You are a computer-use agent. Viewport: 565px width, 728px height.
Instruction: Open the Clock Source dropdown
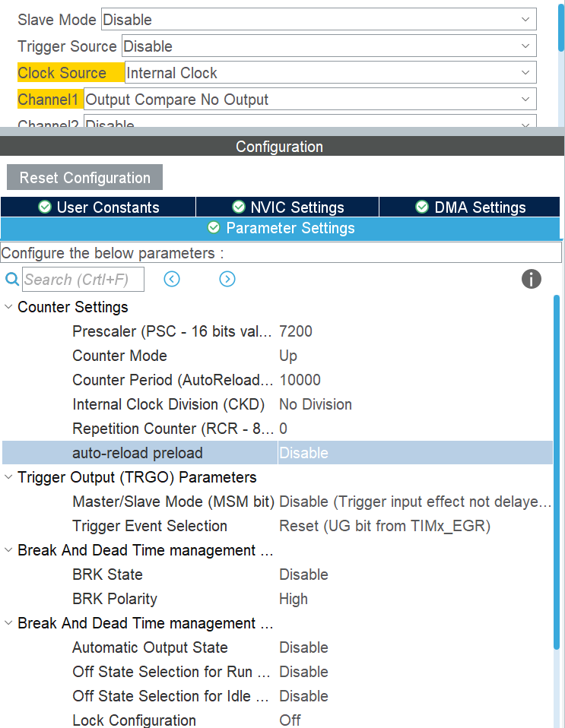pos(330,73)
